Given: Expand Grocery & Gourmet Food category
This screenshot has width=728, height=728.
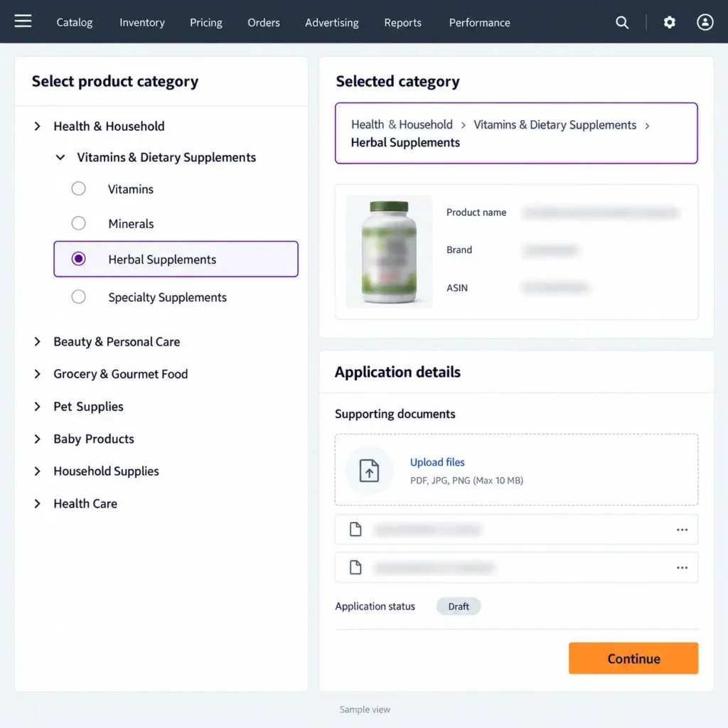Looking at the screenshot, I should point(37,374).
